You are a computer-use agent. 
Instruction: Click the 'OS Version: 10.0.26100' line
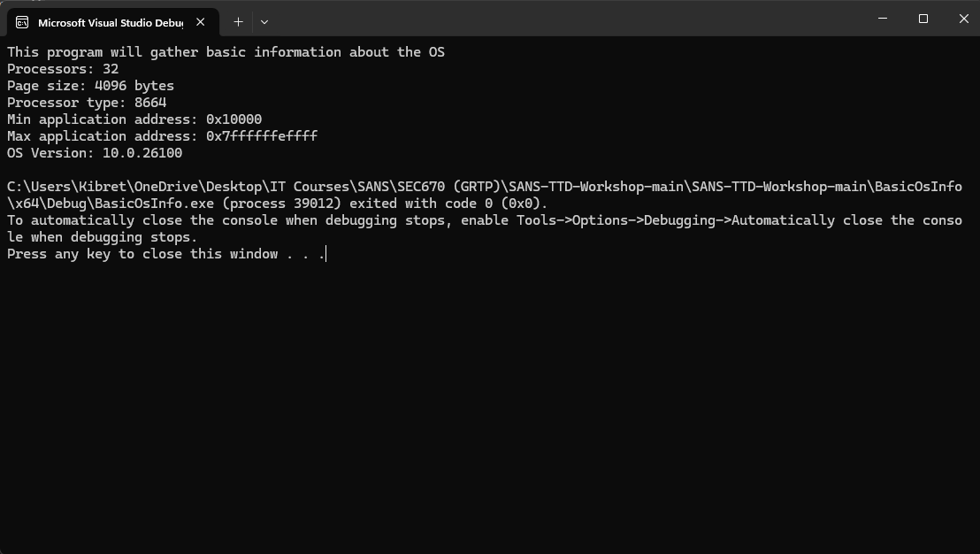[x=95, y=153]
